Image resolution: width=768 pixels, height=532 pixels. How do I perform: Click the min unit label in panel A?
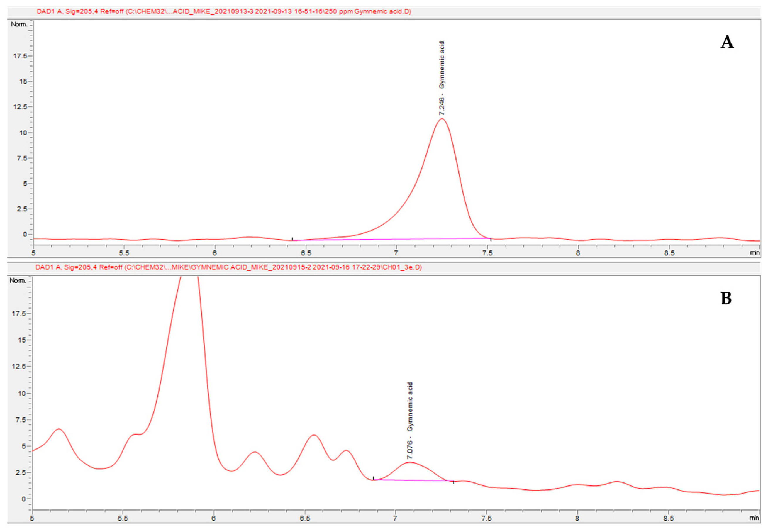[x=755, y=253]
